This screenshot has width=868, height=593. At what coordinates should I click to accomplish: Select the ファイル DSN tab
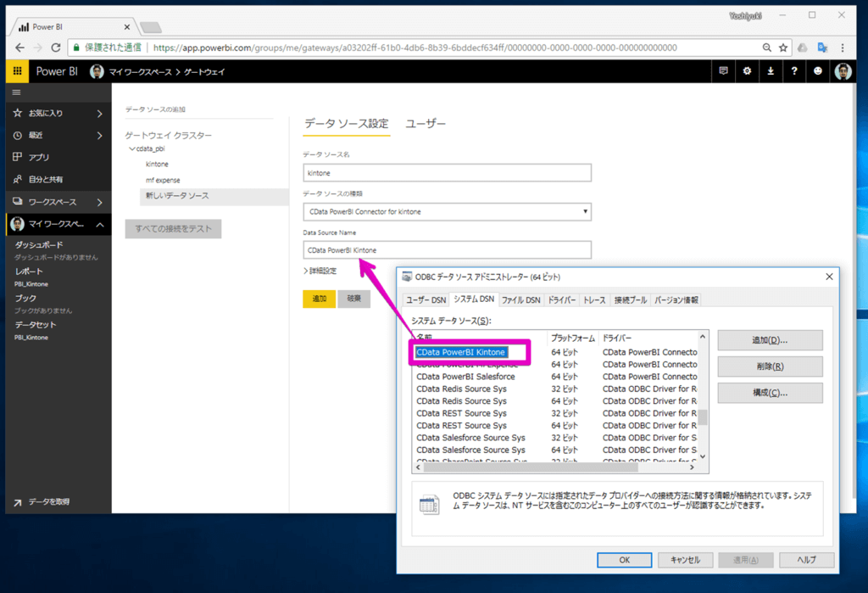[x=521, y=299]
